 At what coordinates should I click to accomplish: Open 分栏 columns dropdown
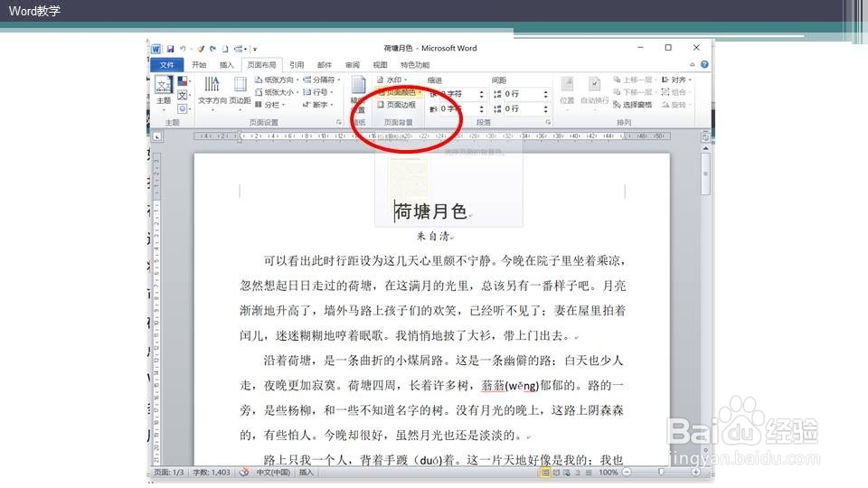pos(270,105)
